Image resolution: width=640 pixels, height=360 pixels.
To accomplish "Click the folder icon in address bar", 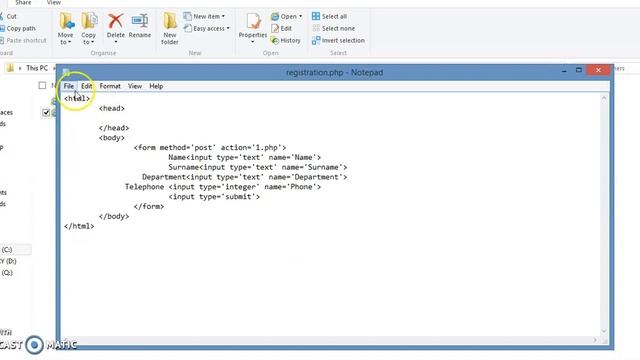I will point(10,68).
